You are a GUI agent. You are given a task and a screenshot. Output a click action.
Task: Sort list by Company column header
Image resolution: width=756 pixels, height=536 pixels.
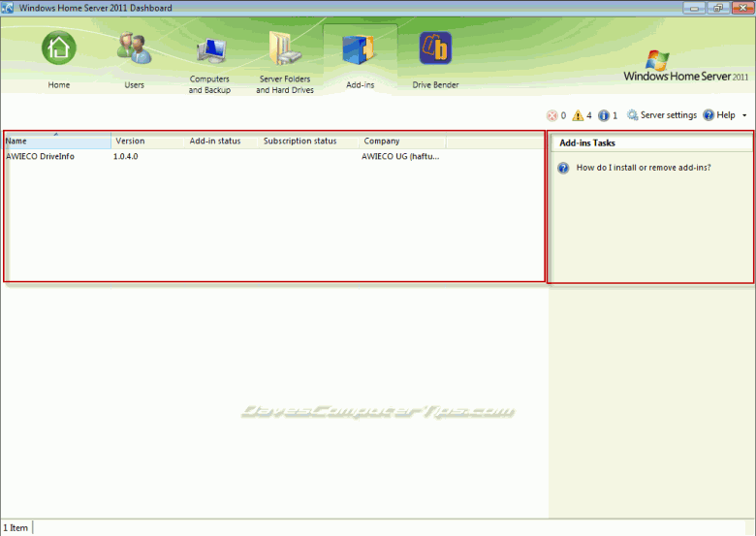pyautogui.click(x=402, y=141)
